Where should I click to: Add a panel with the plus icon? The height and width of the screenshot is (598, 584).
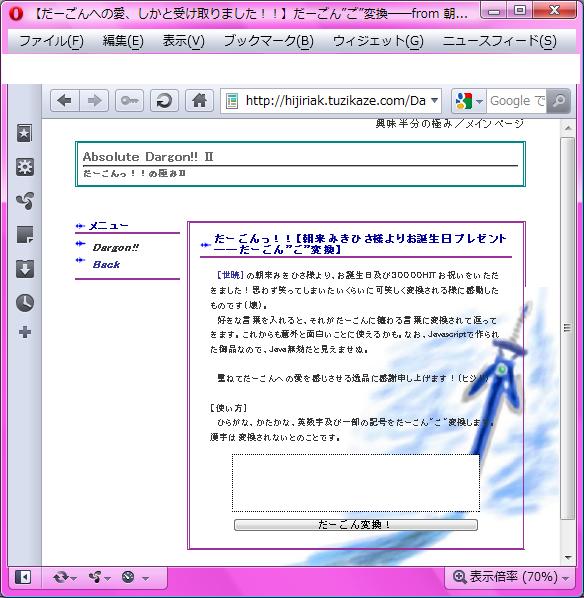tap(24, 332)
